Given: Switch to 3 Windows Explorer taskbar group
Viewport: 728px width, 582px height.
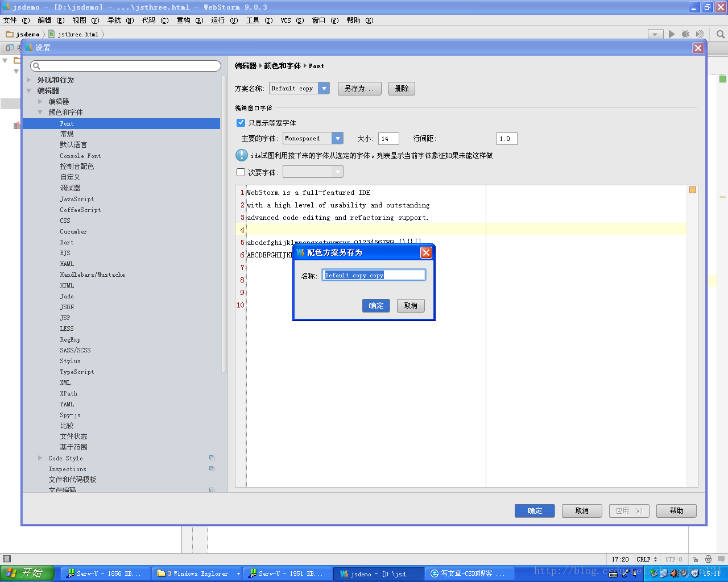Looking at the screenshot, I should pyautogui.click(x=197, y=573).
